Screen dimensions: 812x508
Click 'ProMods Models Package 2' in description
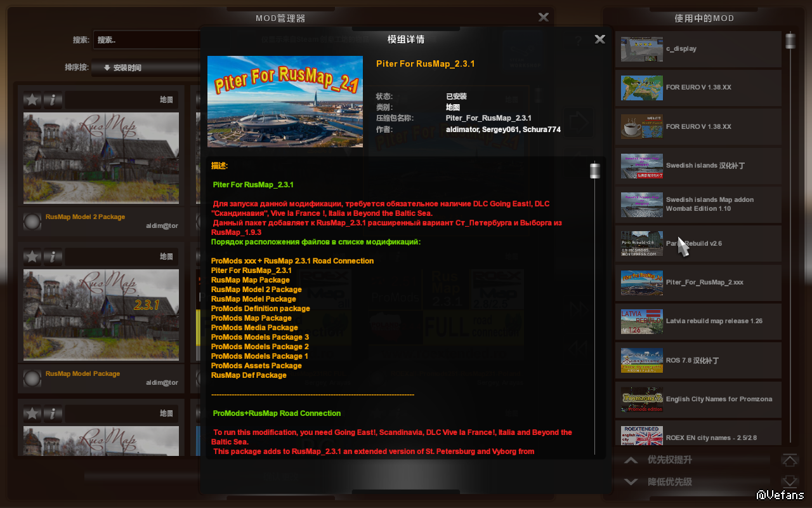tap(260, 347)
